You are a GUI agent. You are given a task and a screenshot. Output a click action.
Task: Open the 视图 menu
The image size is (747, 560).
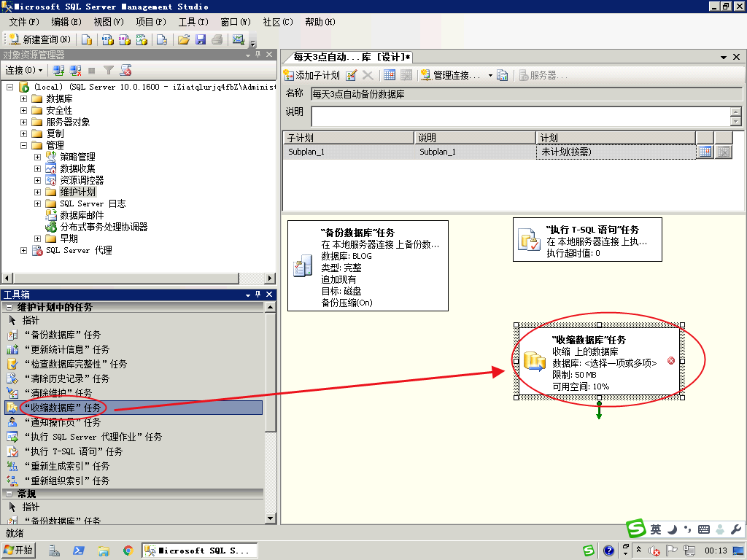click(109, 22)
